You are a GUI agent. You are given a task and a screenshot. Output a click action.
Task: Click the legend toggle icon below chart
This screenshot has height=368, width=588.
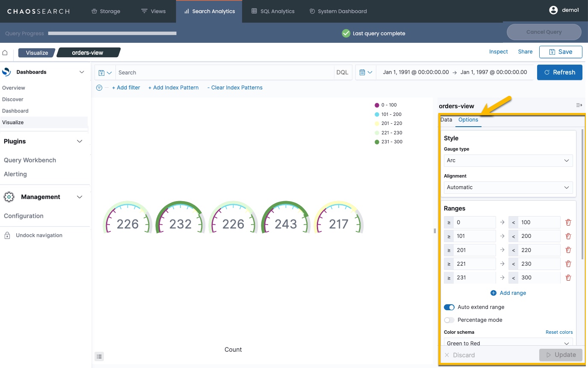99,356
